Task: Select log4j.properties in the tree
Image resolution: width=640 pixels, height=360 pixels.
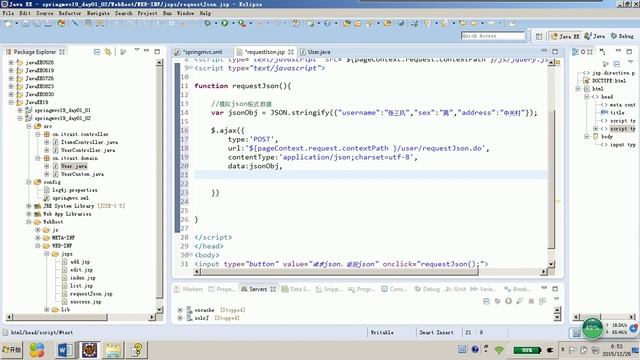Action: (75, 190)
